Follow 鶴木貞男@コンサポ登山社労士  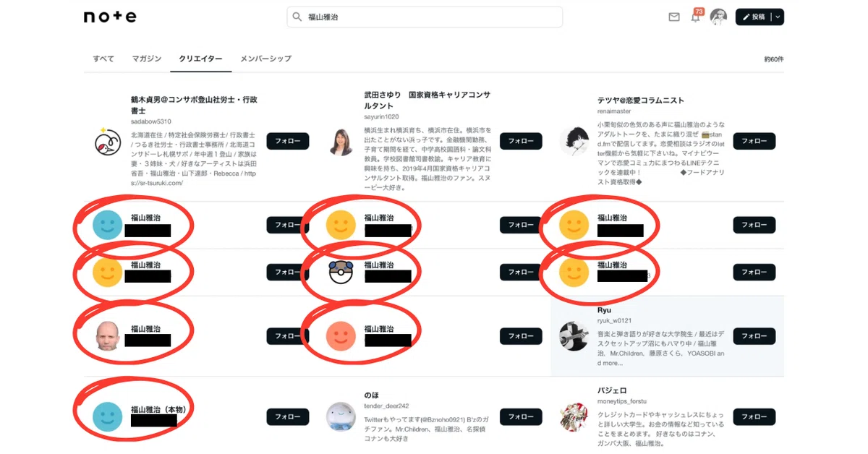point(288,141)
